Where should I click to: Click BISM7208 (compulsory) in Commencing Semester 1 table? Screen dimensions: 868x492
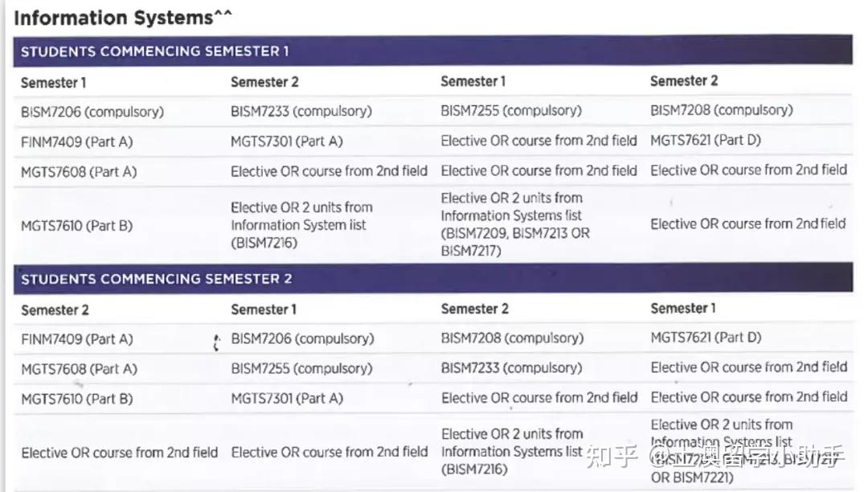click(x=721, y=110)
